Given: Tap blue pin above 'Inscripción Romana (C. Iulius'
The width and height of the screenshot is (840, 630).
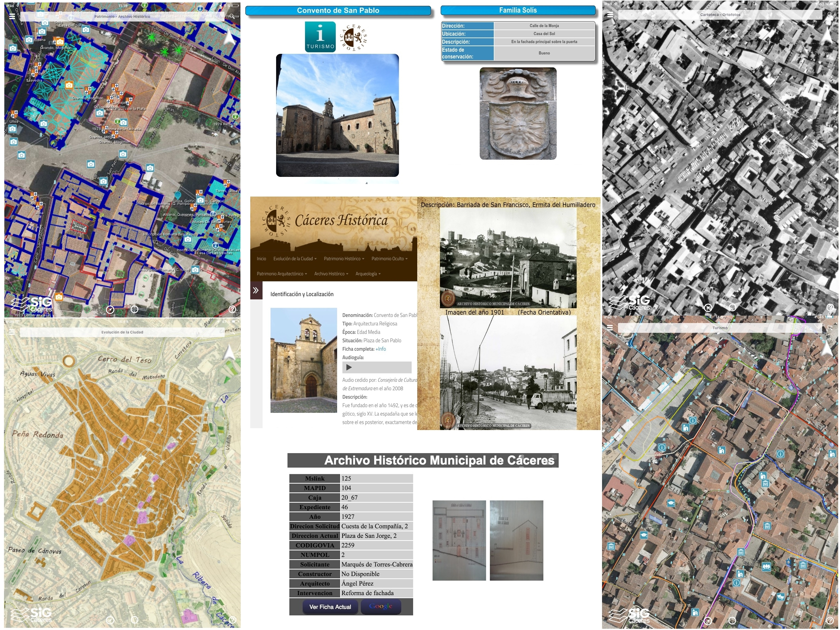Looking at the screenshot, I should click(172, 261).
